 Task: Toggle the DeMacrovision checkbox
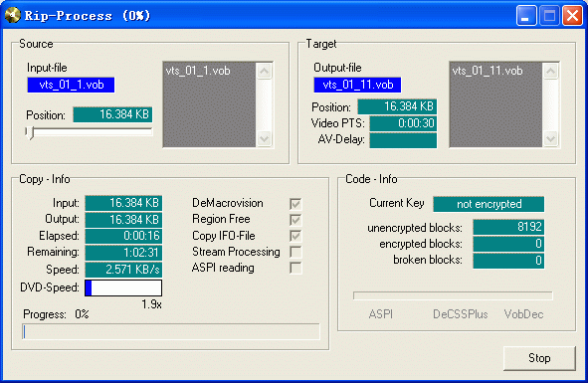point(295,204)
